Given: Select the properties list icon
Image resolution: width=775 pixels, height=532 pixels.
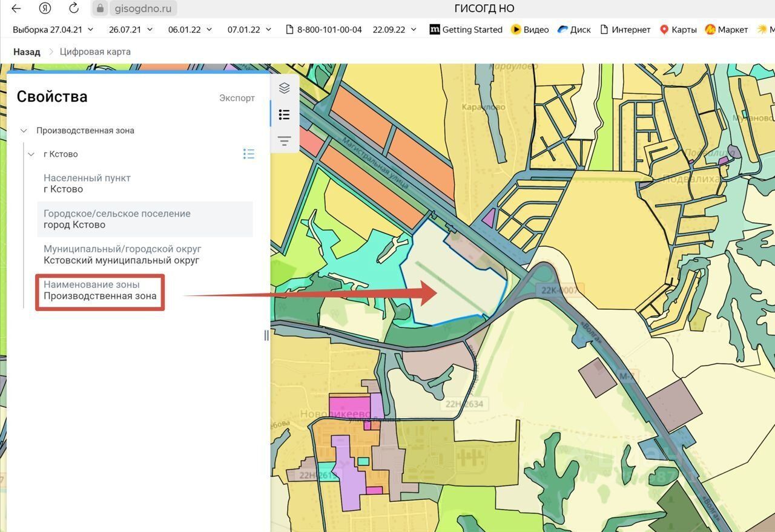Looking at the screenshot, I should [284, 114].
